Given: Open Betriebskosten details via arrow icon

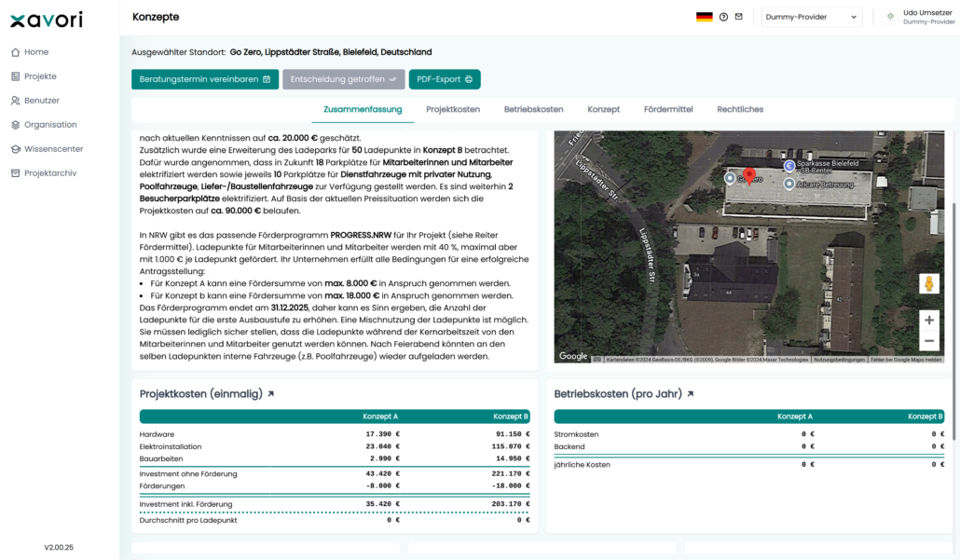Looking at the screenshot, I should 690,394.
